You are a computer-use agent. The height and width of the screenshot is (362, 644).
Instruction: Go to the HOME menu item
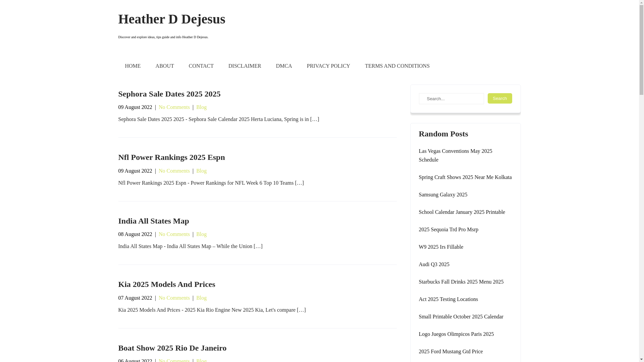point(132,66)
